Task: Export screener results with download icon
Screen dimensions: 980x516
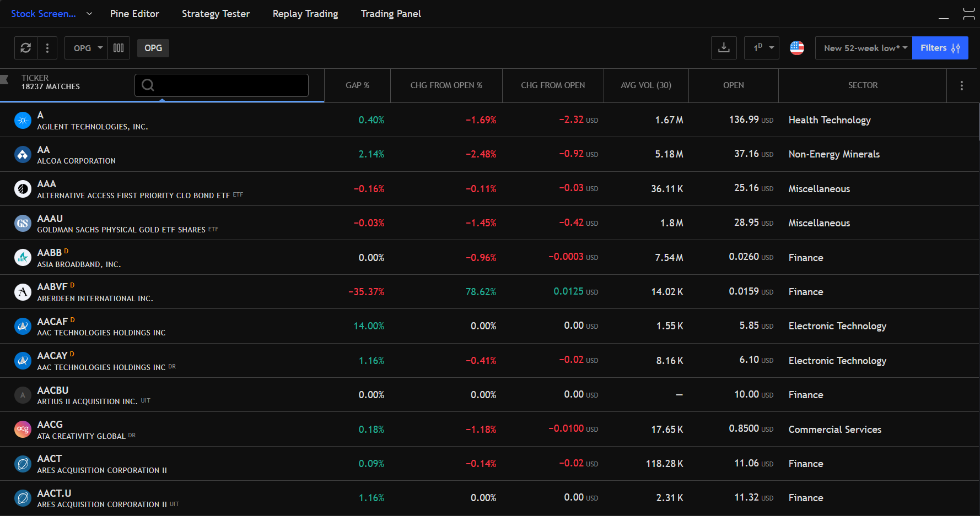Action: pos(724,48)
